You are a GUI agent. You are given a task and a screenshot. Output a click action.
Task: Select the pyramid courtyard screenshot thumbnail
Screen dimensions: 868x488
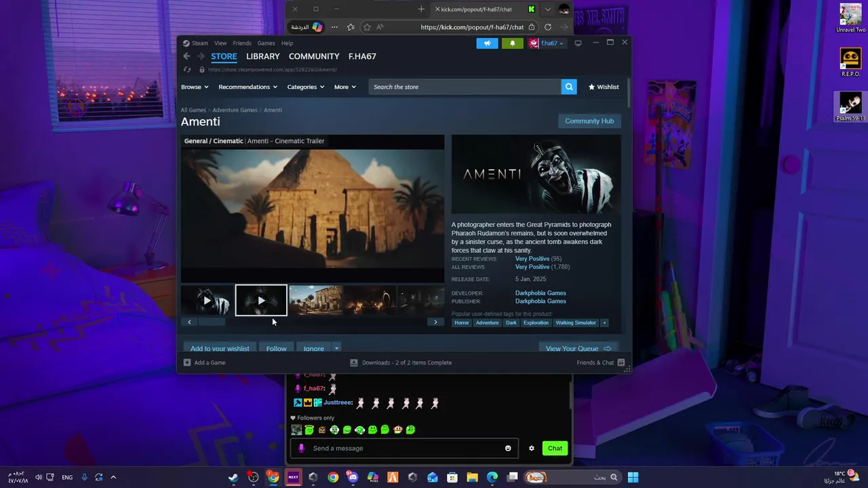pos(315,300)
